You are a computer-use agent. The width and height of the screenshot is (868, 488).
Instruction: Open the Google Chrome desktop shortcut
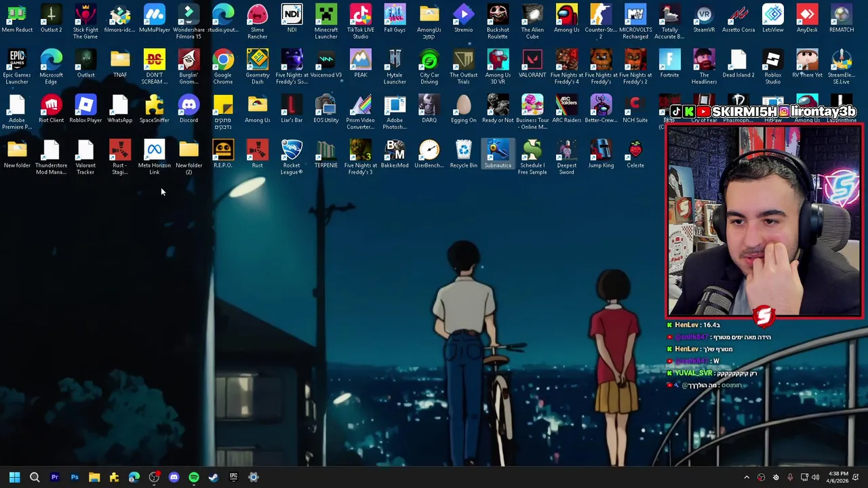(x=223, y=67)
